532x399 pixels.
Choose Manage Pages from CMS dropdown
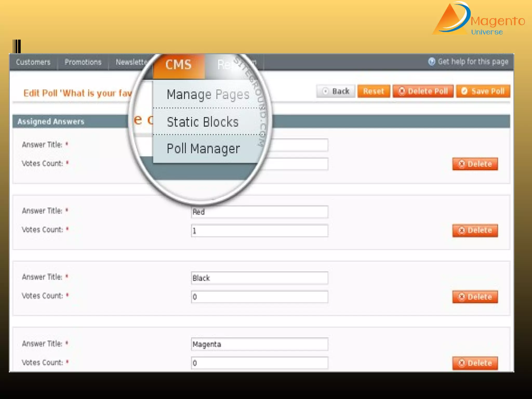[x=208, y=95]
